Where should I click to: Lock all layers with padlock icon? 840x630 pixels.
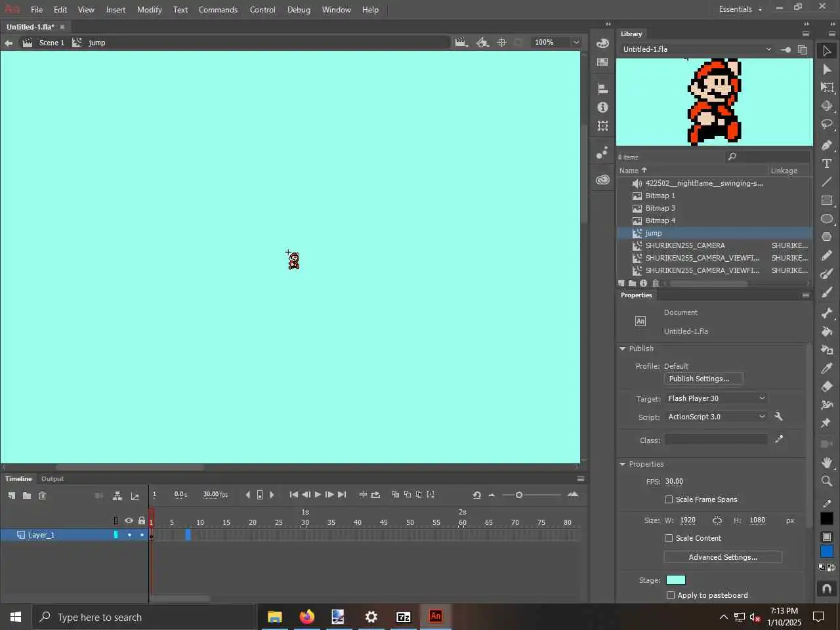click(142, 520)
